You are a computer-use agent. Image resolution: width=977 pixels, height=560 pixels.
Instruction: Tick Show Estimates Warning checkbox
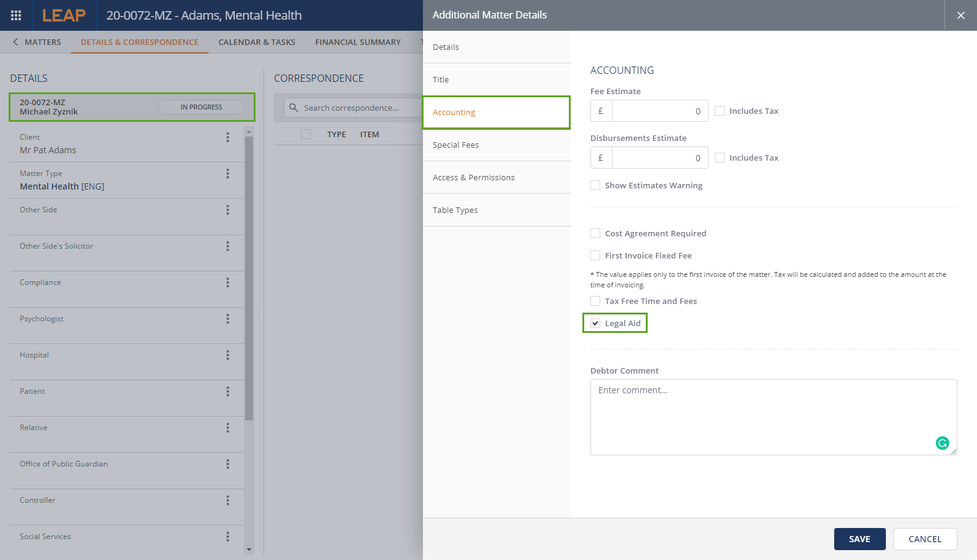[595, 185]
